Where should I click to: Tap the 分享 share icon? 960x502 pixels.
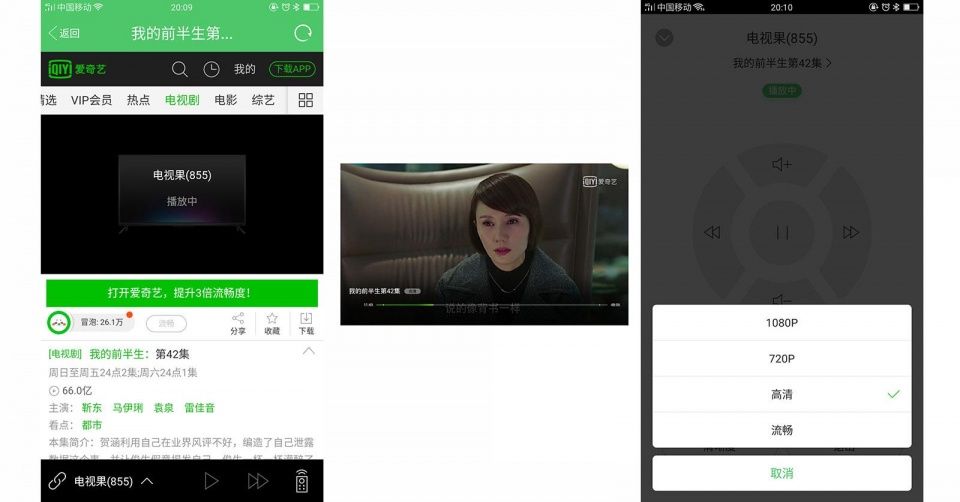238,324
